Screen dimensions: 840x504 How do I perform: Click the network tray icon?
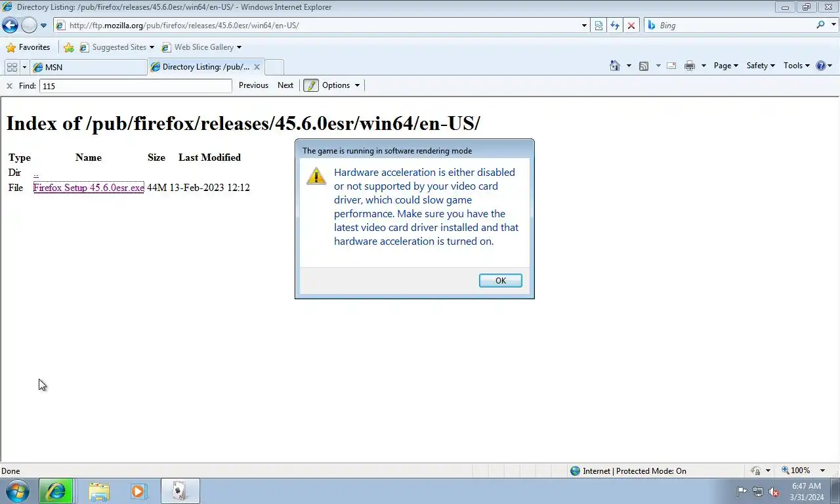pyautogui.click(x=757, y=492)
